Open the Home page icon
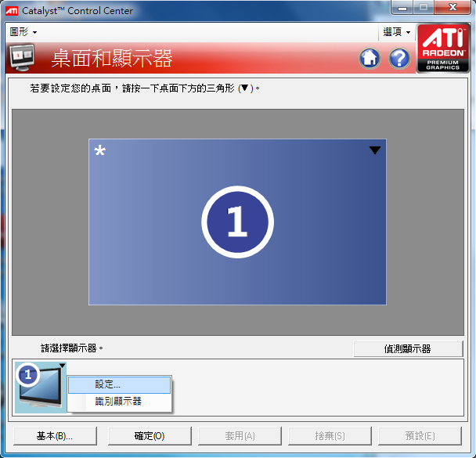476x458 pixels. pos(370,58)
